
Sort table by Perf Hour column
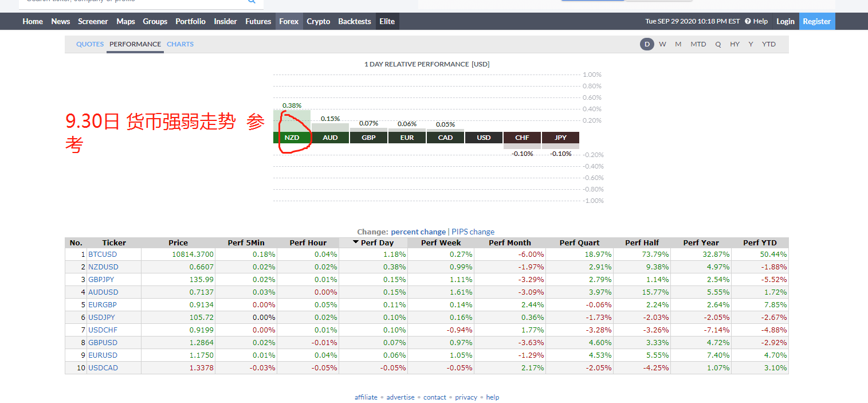click(308, 242)
